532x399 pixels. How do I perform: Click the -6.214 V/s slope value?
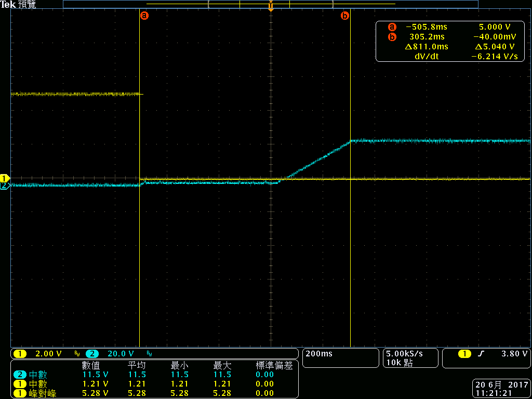[x=495, y=56]
